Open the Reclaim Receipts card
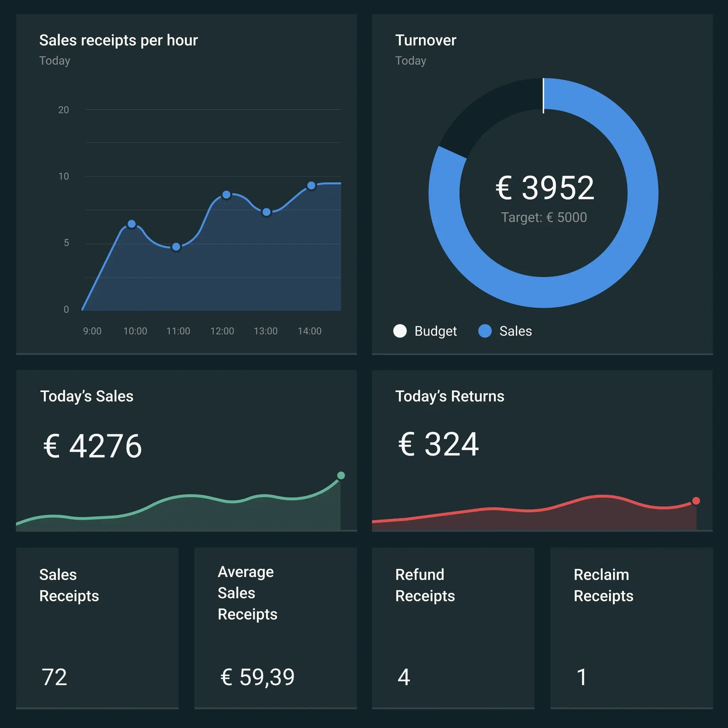 (631, 628)
